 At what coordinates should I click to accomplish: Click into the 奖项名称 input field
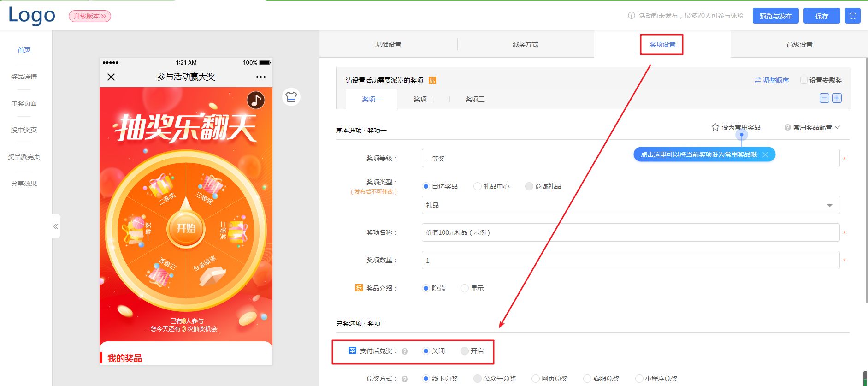tap(631, 232)
